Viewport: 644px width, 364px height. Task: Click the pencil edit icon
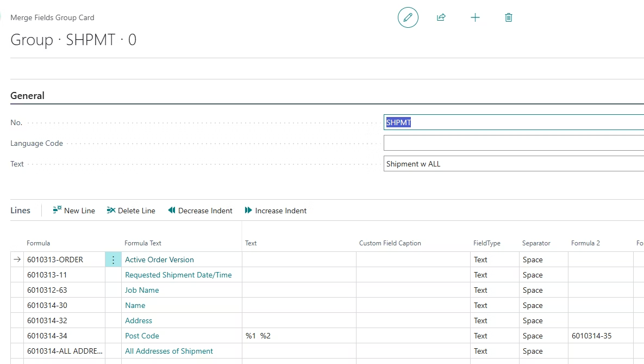pyautogui.click(x=408, y=17)
